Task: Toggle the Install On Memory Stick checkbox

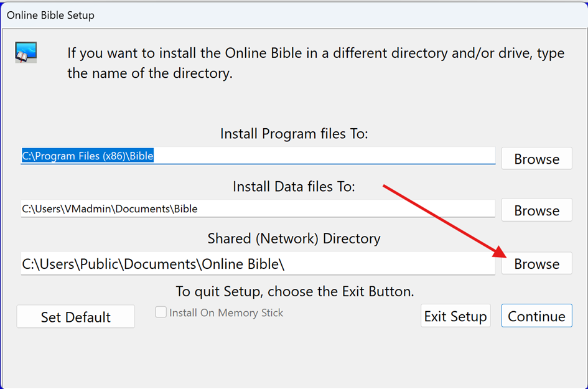Action: click(161, 312)
